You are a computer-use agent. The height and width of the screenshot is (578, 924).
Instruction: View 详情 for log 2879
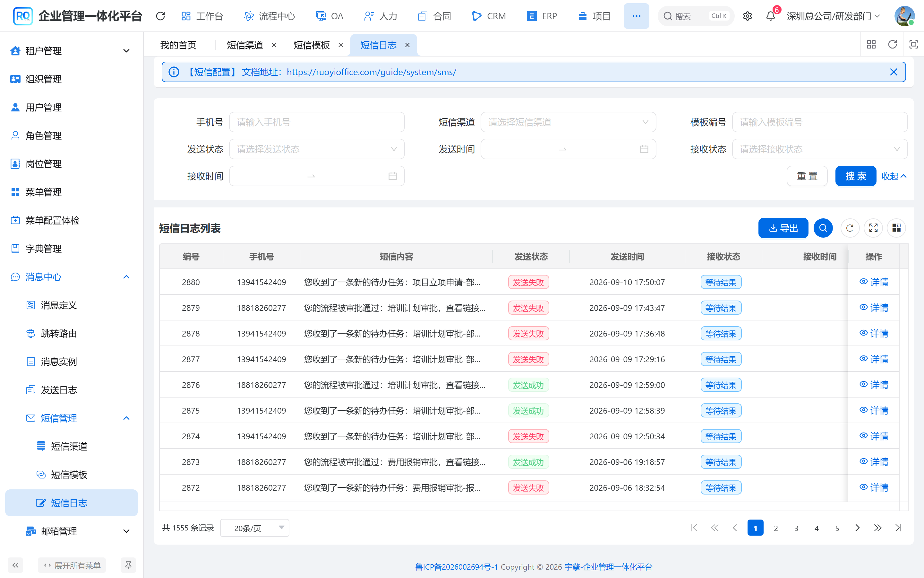874,308
